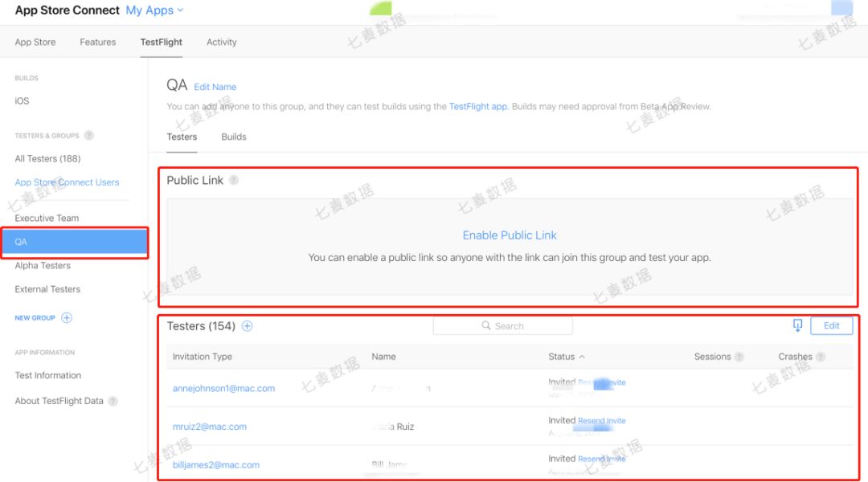Viewport: 868px width, 482px height.
Task: Switch to the Testers sub-tab
Action: click(x=182, y=137)
